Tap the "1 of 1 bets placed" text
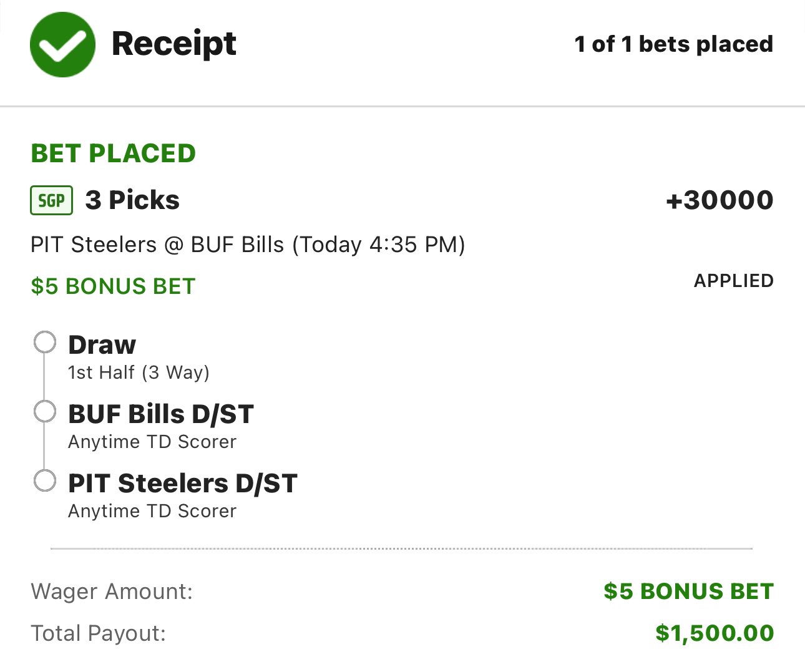The height and width of the screenshot is (672, 805). (673, 44)
